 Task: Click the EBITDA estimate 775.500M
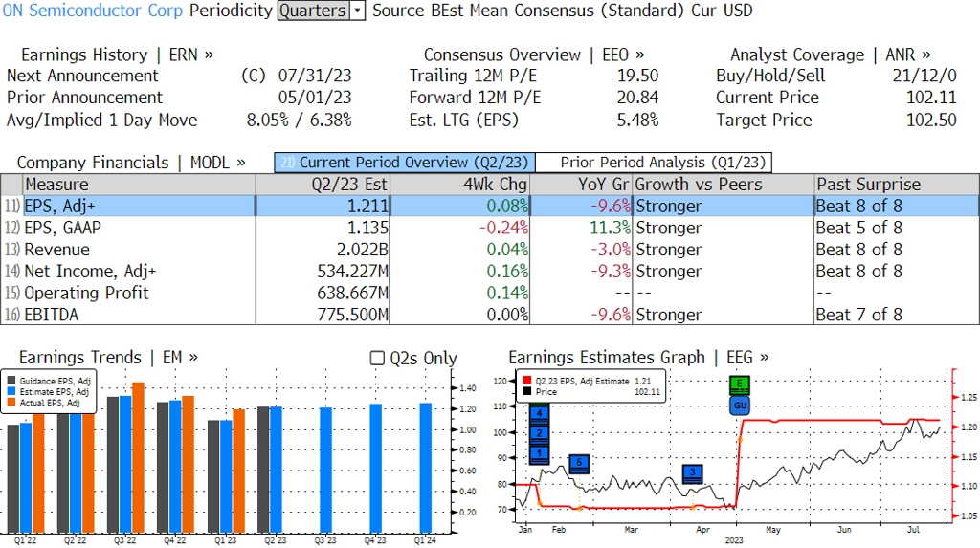click(x=352, y=315)
